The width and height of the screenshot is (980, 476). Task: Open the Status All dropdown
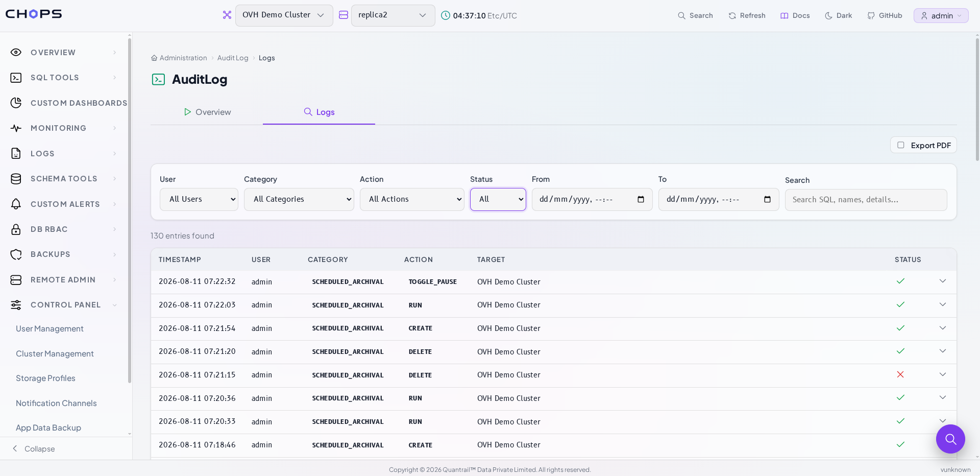click(498, 199)
